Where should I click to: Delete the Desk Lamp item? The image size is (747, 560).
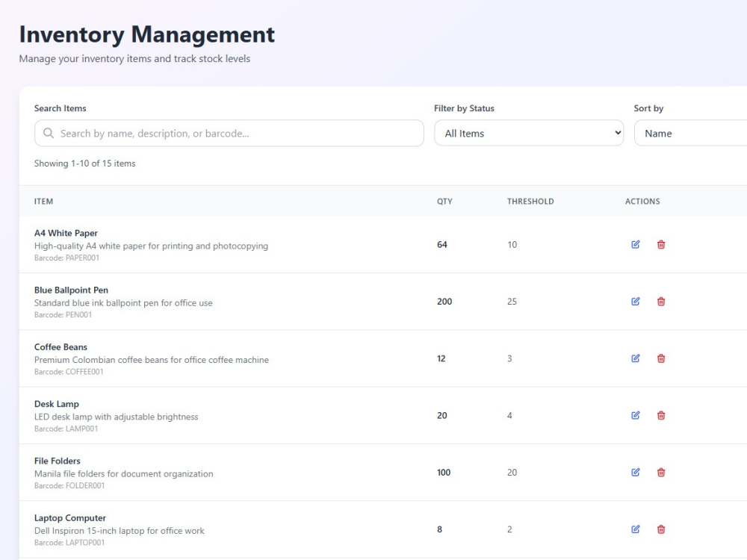coord(661,415)
